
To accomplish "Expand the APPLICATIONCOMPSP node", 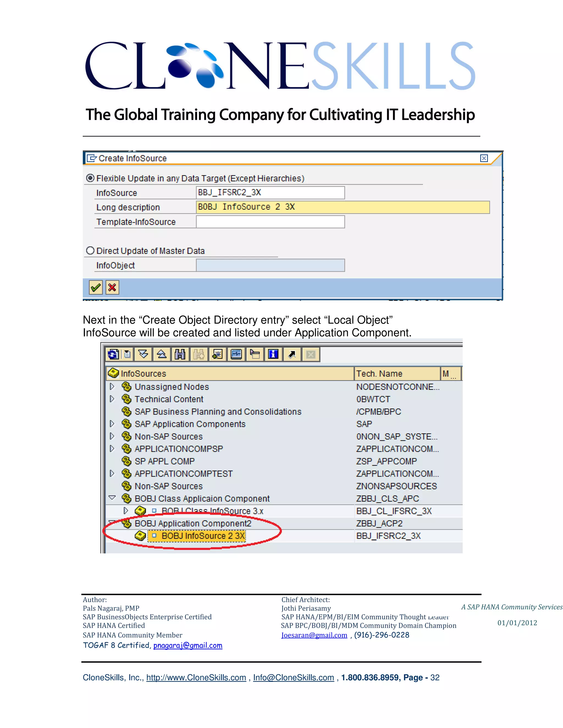I will [x=112, y=448].
